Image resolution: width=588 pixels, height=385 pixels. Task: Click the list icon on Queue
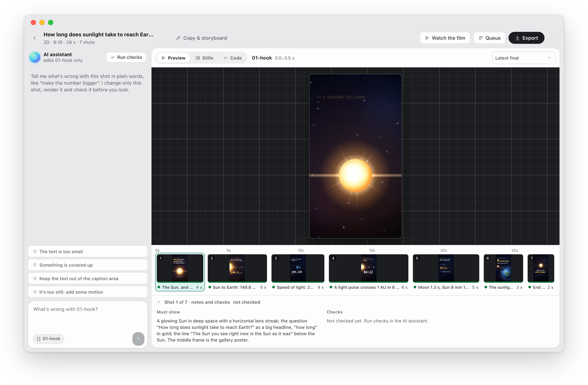481,38
